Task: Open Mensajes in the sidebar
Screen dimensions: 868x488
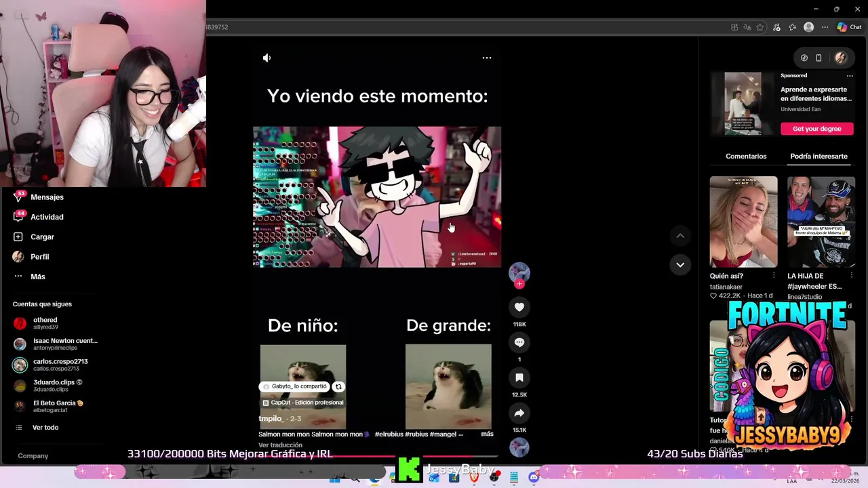Action: (x=47, y=197)
